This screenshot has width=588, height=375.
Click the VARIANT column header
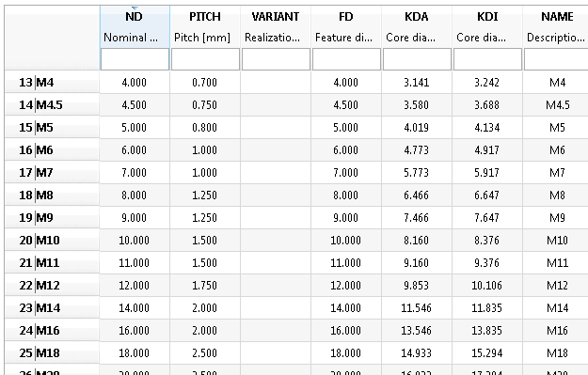point(276,27)
